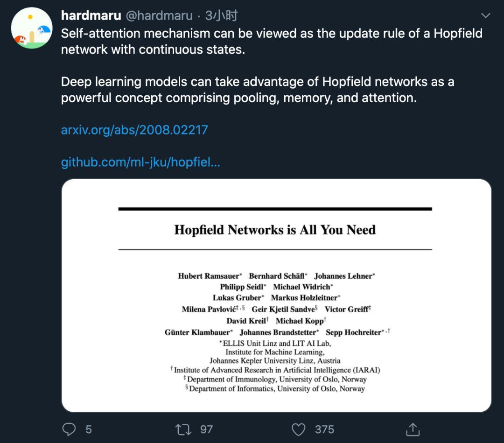Open the arxiv.org/abs/2008.02217 link
Image resolution: width=504 pixels, height=443 pixels.
[x=134, y=130]
